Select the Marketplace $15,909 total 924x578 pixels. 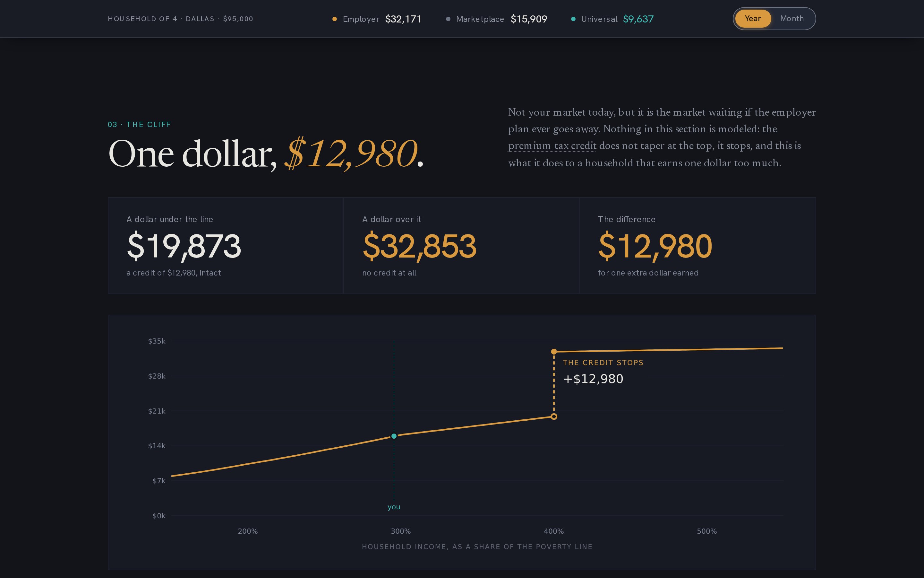tap(529, 19)
